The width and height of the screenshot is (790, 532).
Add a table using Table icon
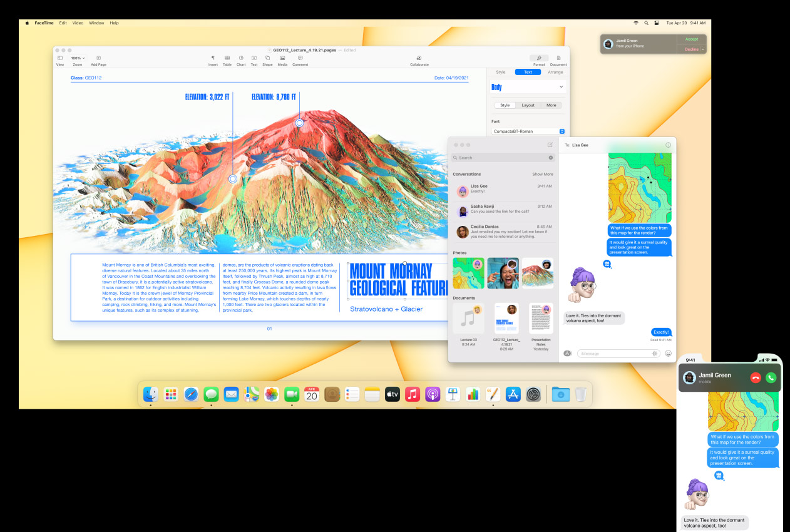click(227, 58)
